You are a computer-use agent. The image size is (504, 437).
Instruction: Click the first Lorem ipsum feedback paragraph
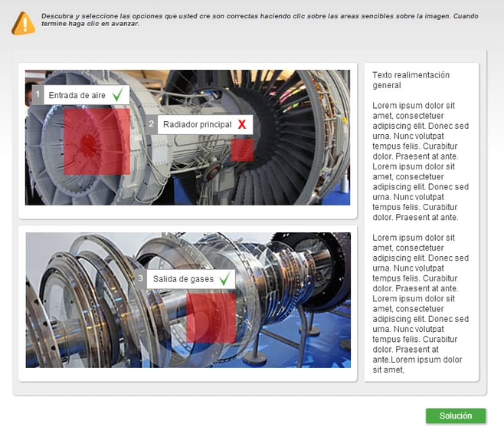coord(421,161)
